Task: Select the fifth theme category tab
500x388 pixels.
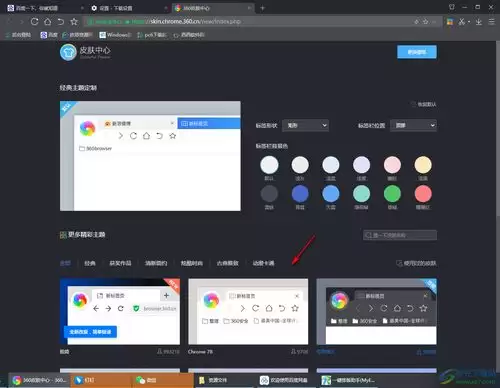Action: pyautogui.click(x=192, y=263)
